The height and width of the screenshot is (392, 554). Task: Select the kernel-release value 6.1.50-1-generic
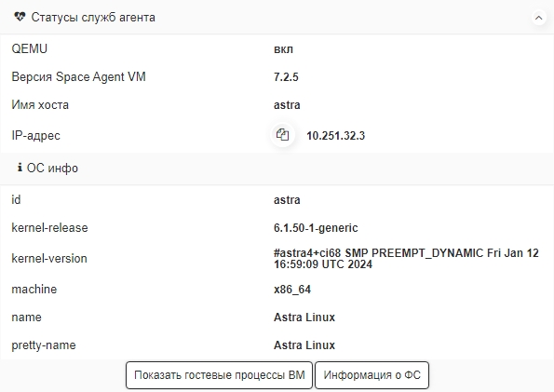tap(316, 227)
